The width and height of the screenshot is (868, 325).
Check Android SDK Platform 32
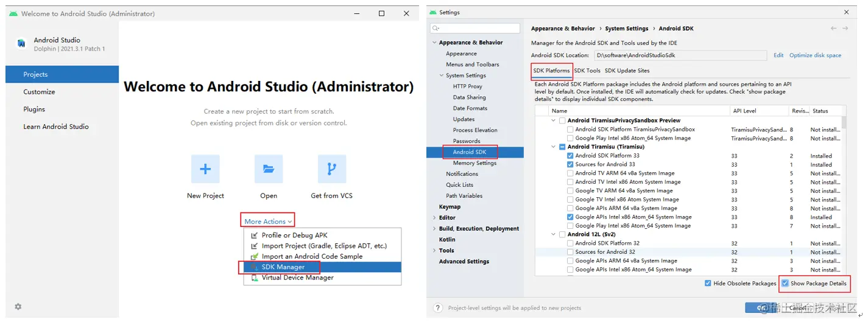point(570,243)
